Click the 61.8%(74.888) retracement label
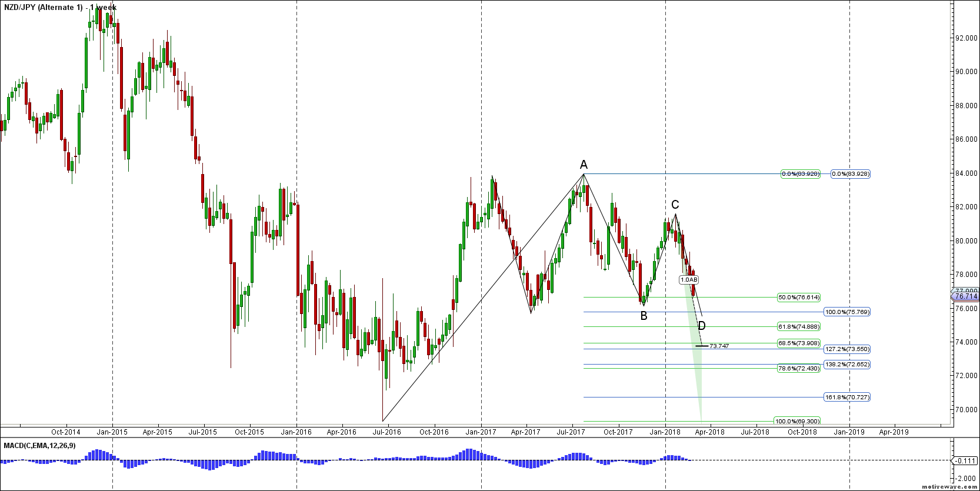Image resolution: width=980 pixels, height=491 pixels. click(799, 327)
